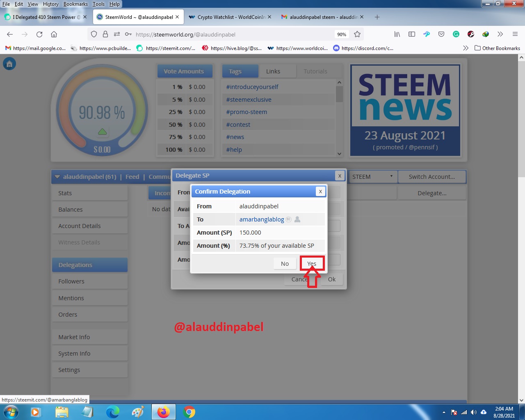The width and height of the screenshot is (525, 420).
Task: Open the tracking protection shield
Action: coord(94,34)
